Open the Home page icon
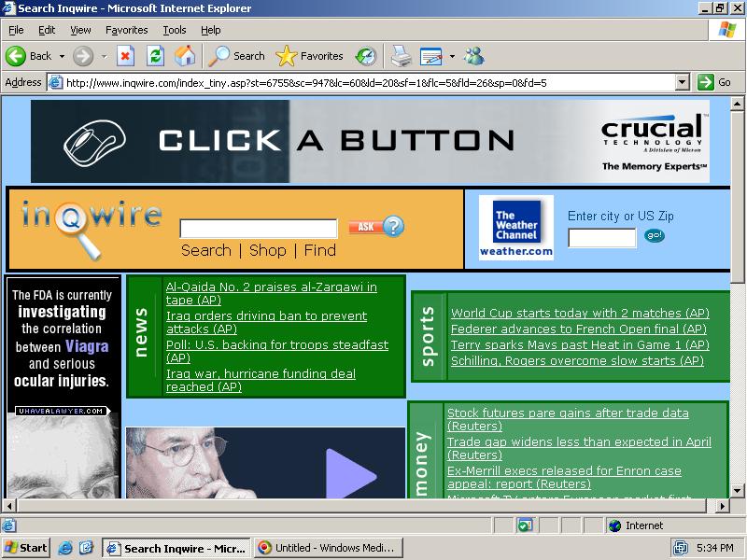The width and height of the screenshot is (747, 560). [185, 56]
